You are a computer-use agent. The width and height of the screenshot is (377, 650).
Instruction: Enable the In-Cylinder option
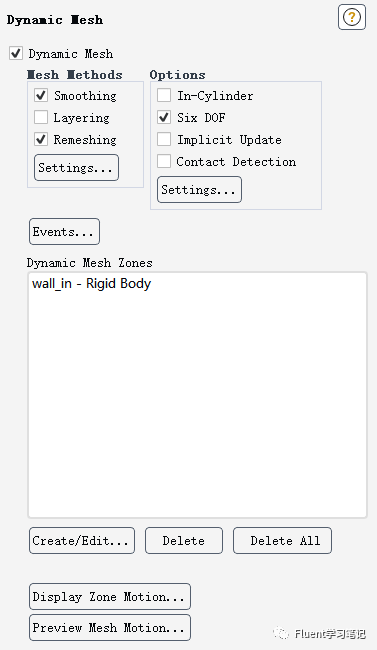(x=164, y=95)
